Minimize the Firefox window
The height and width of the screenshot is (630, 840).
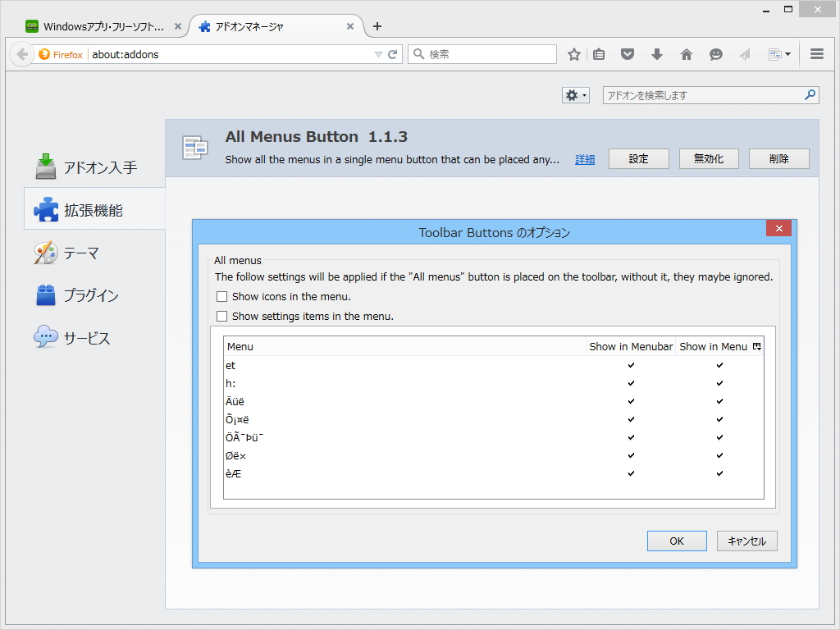pyautogui.click(x=766, y=10)
